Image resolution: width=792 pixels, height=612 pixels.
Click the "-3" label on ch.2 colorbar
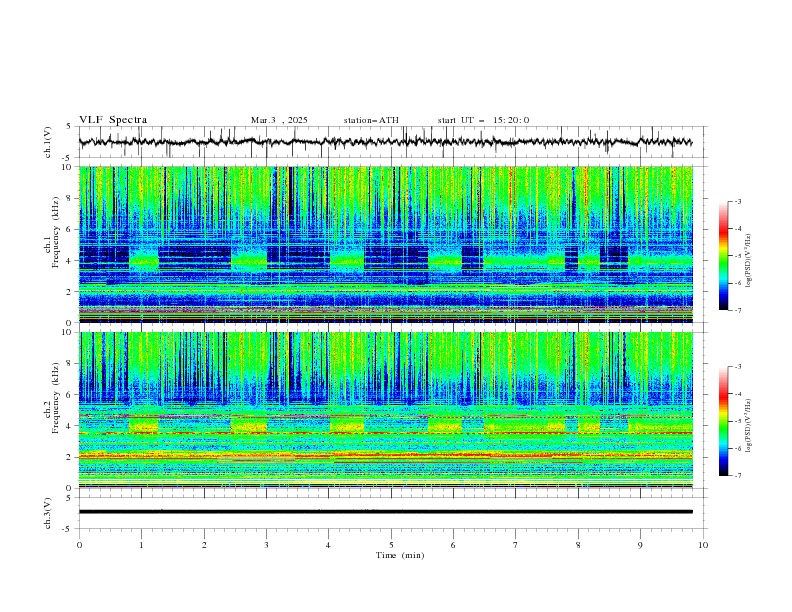pyautogui.click(x=738, y=367)
